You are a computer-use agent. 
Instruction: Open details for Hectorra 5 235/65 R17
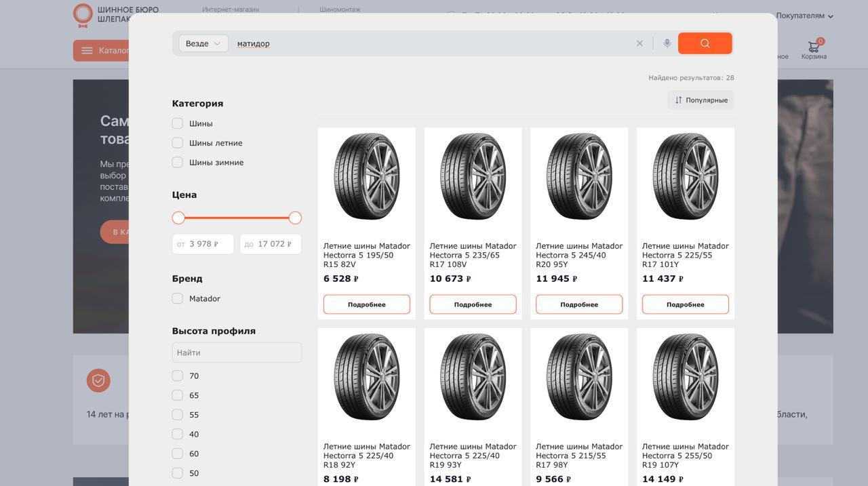[x=473, y=304]
